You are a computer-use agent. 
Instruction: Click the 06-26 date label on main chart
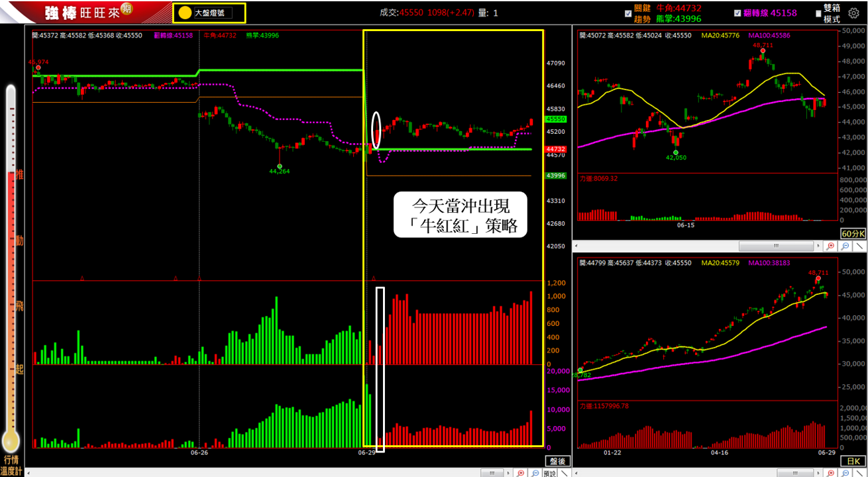199,453
